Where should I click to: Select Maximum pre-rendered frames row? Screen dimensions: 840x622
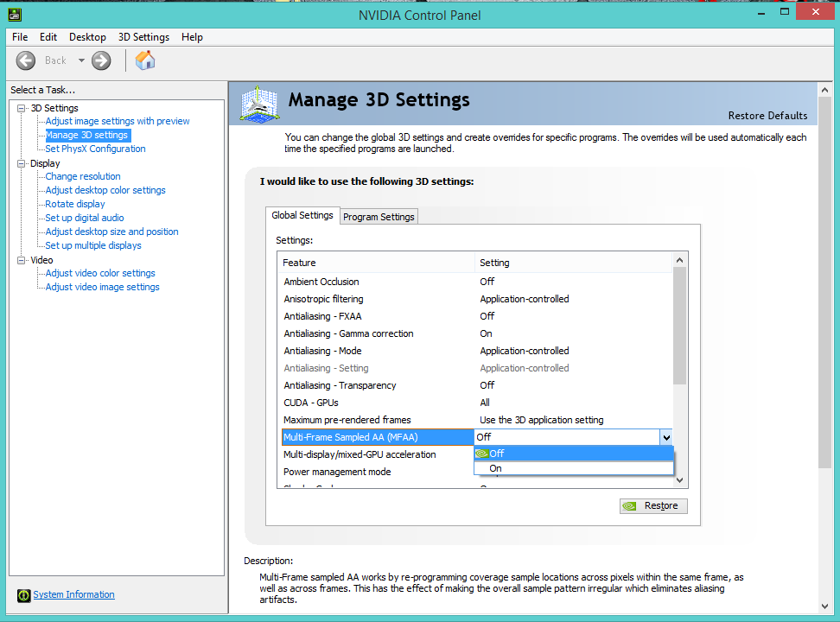477,420
